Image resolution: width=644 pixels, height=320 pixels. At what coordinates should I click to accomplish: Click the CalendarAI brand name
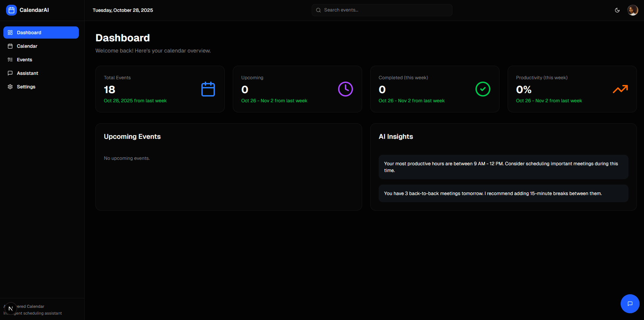click(34, 10)
